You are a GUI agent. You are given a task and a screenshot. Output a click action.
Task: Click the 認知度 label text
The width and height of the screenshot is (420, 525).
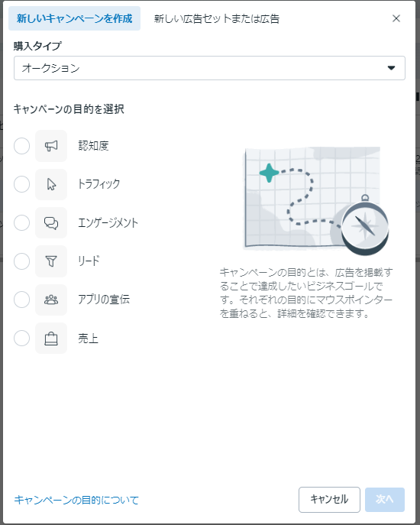click(93, 146)
